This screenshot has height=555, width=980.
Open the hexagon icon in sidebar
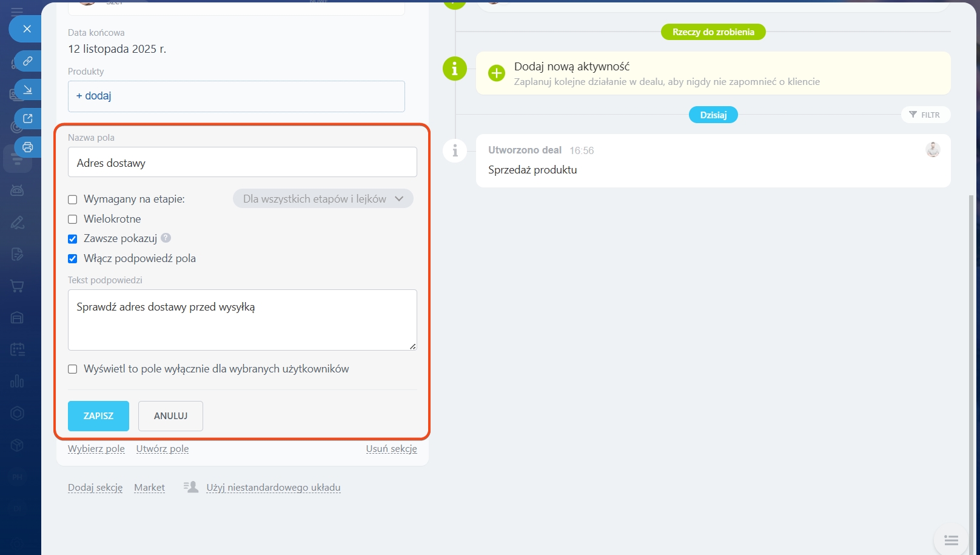(17, 413)
